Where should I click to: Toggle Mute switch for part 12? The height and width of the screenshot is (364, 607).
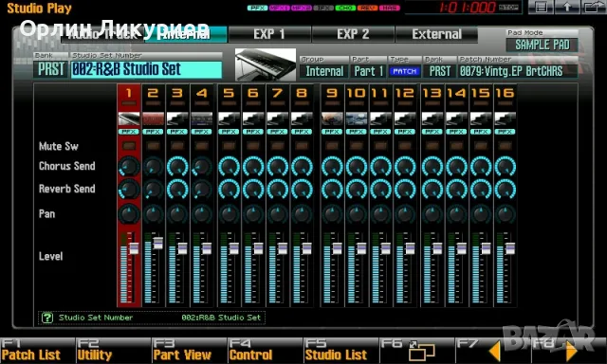405,146
